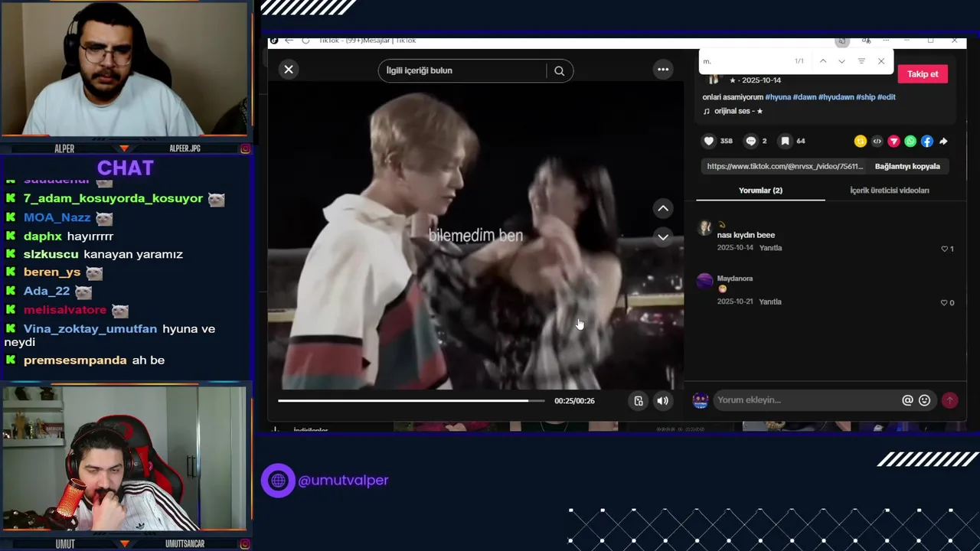This screenshot has width=980, height=551.
Task: Open the #edit hashtag
Action: click(x=886, y=97)
